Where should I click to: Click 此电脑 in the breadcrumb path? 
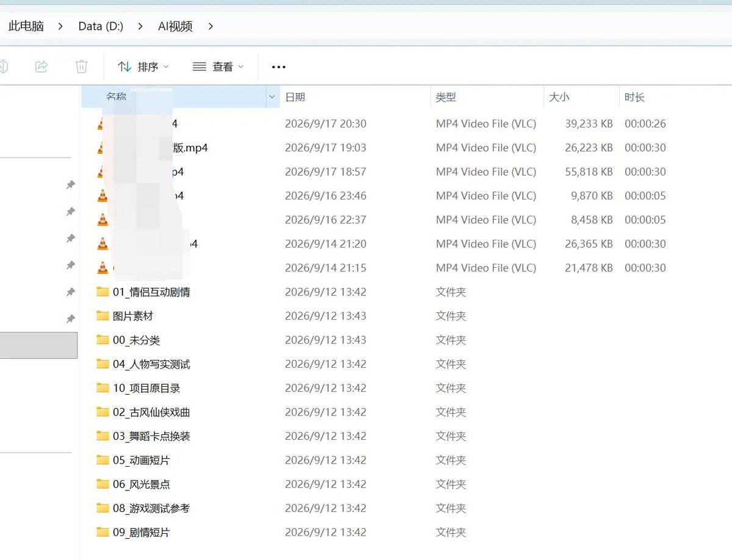[26, 26]
